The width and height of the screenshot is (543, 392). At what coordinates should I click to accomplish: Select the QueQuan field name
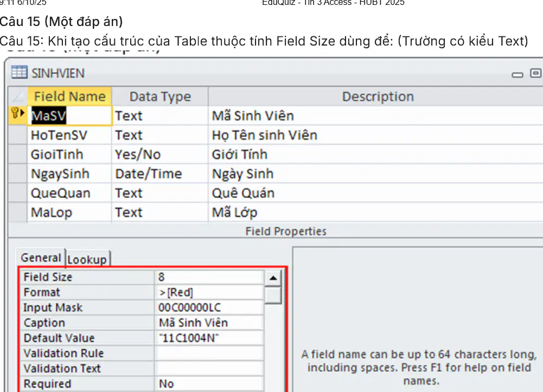coord(69,193)
